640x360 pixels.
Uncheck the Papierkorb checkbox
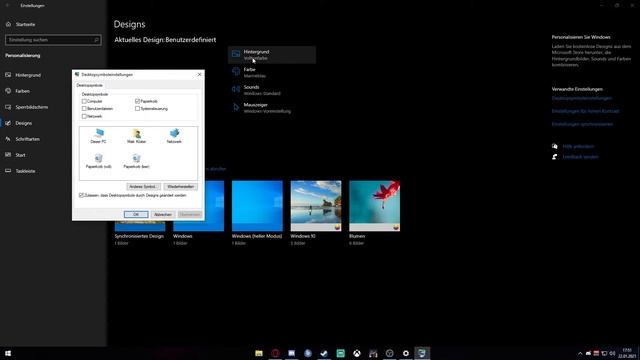tap(138, 101)
